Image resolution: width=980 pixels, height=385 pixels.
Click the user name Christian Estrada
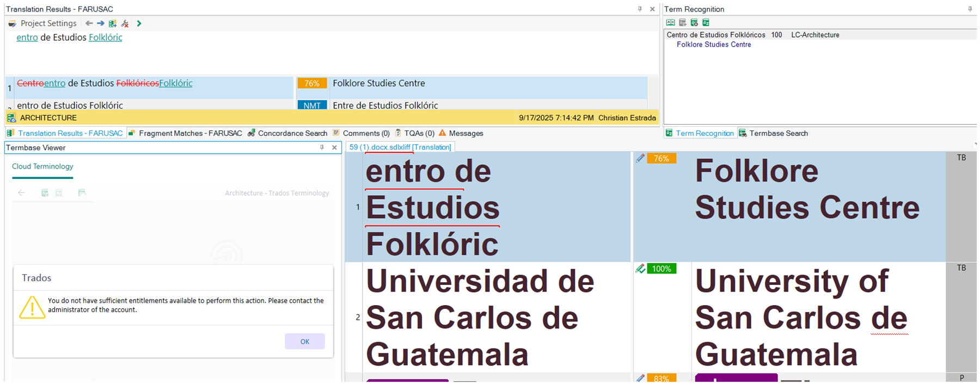click(627, 117)
